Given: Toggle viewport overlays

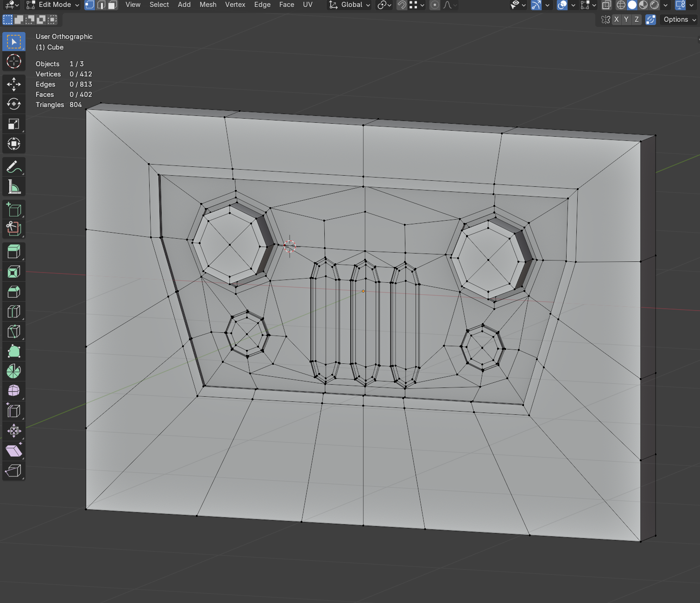Looking at the screenshot, I should (562, 5).
